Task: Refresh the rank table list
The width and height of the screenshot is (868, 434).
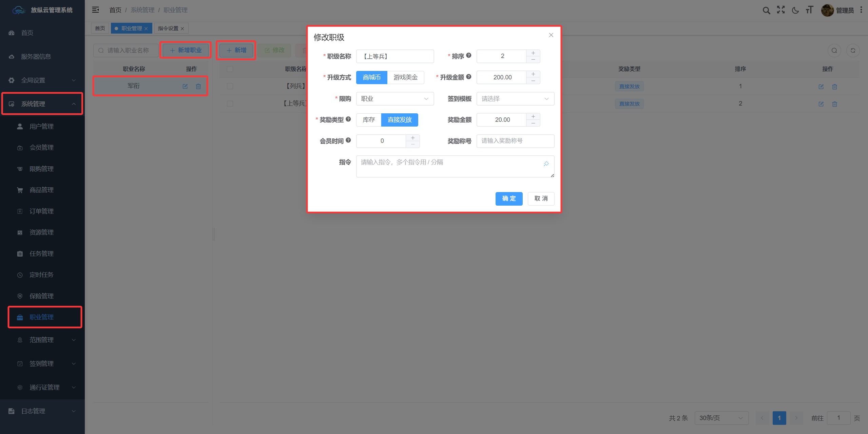Action: [x=853, y=51]
